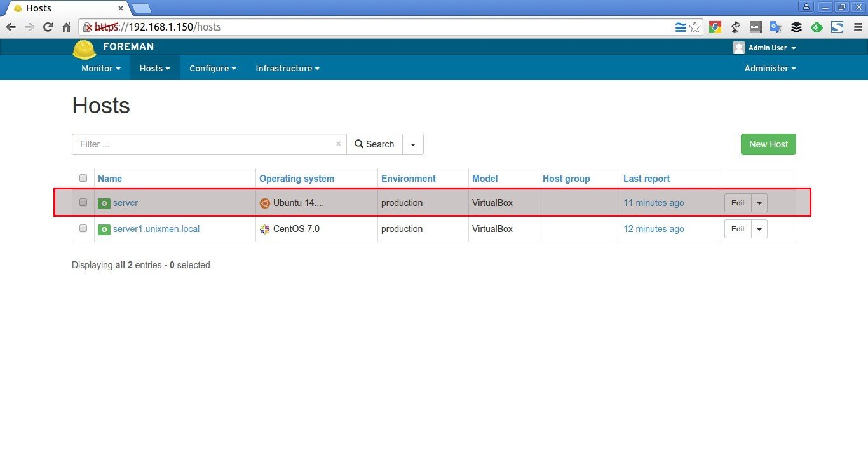Click the Ubuntu 14.... operating system text
868x473 pixels.
pyautogui.click(x=299, y=203)
